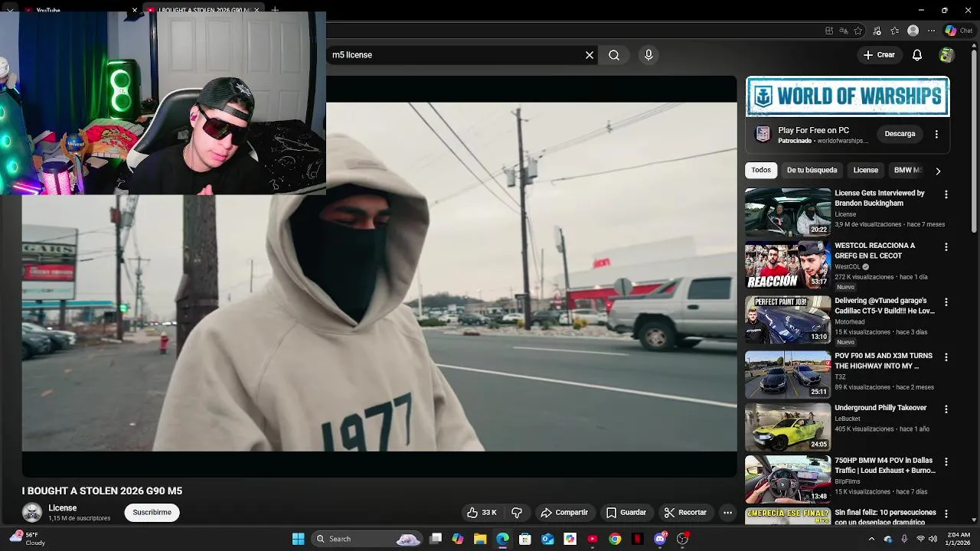Open Google Chrome from taskbar
The width and height of the screenshot is (980, 551).
[615, 539]
